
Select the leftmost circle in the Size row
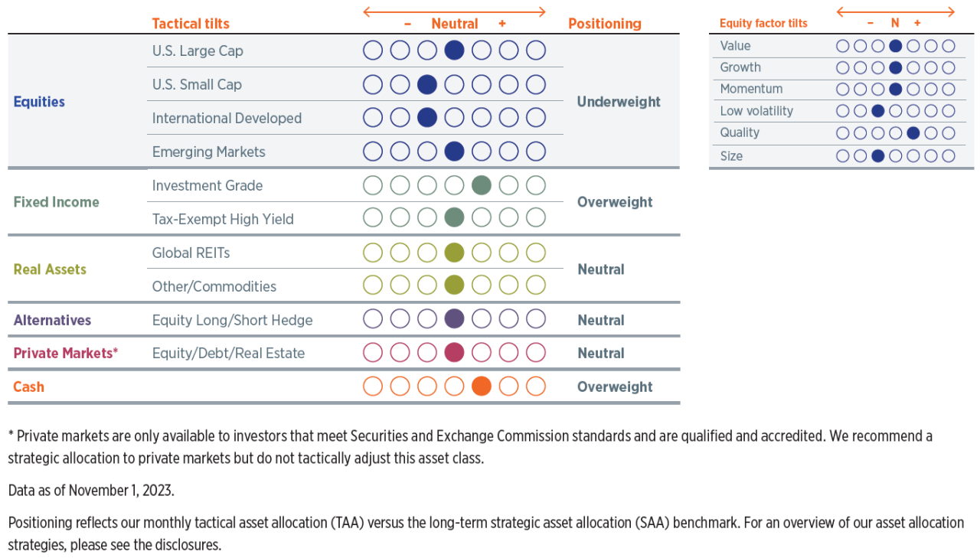[843, 156]
